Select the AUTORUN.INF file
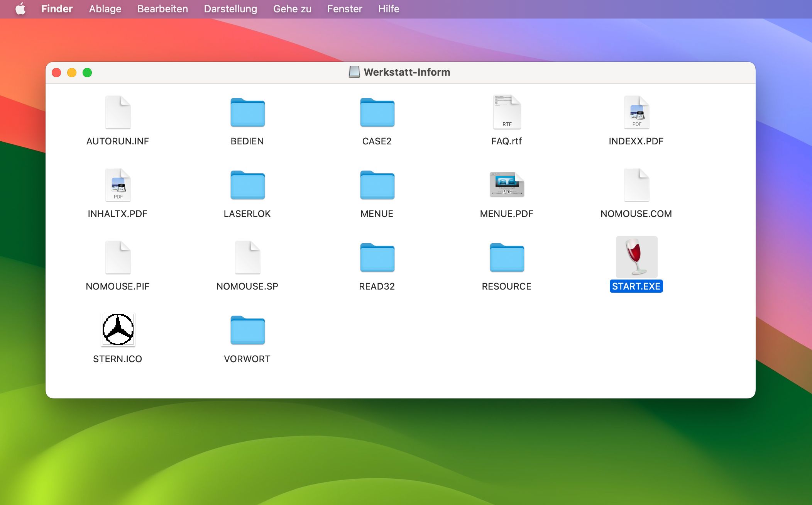 click(118, 112)
